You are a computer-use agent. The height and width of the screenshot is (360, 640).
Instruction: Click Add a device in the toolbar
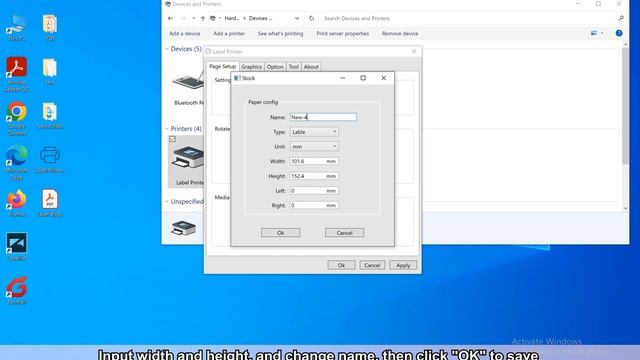(184, 33)
